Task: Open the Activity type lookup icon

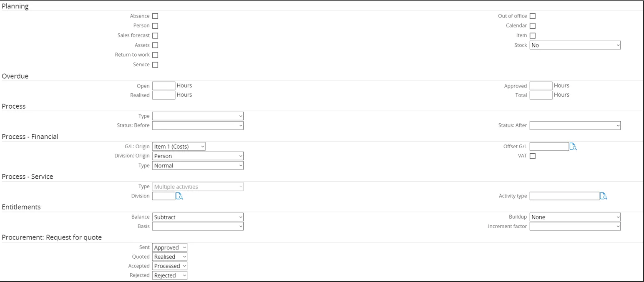Action: pos(603,196)
